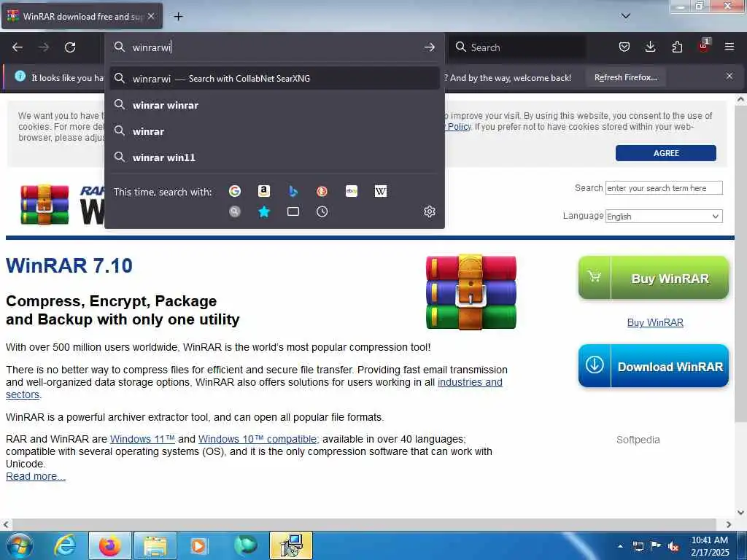Open the Pocket save icon
This screenshot has width=747, height=560.
pos(624,47)
